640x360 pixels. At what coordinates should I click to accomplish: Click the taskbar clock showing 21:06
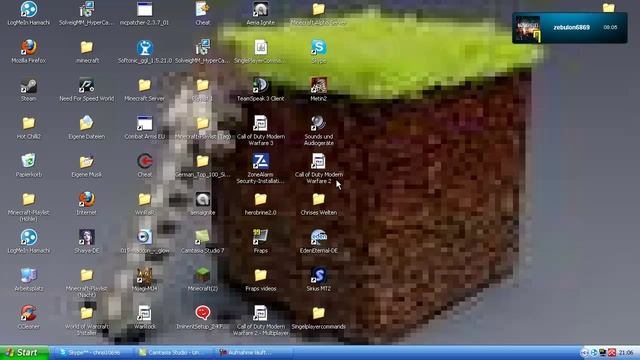click(x=626, y=353)
